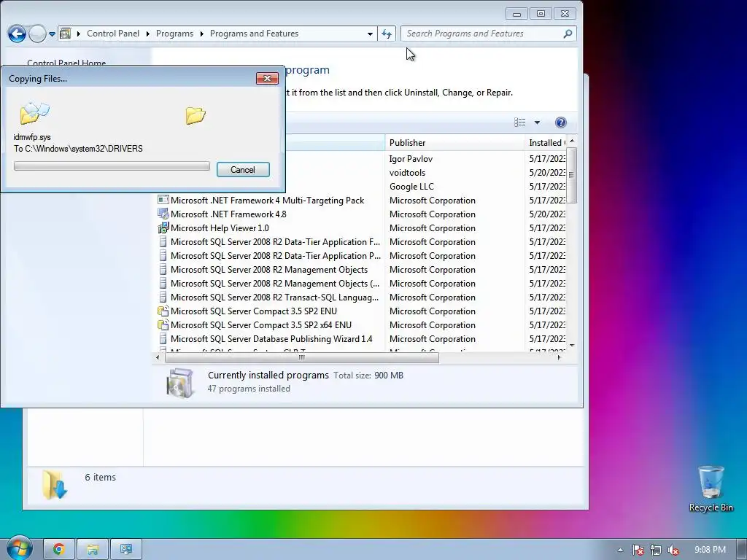The width and height of the screenshot is (747, 560).
Task: Select Programs breadcrumb segment
Action: (x=174, y=34)
